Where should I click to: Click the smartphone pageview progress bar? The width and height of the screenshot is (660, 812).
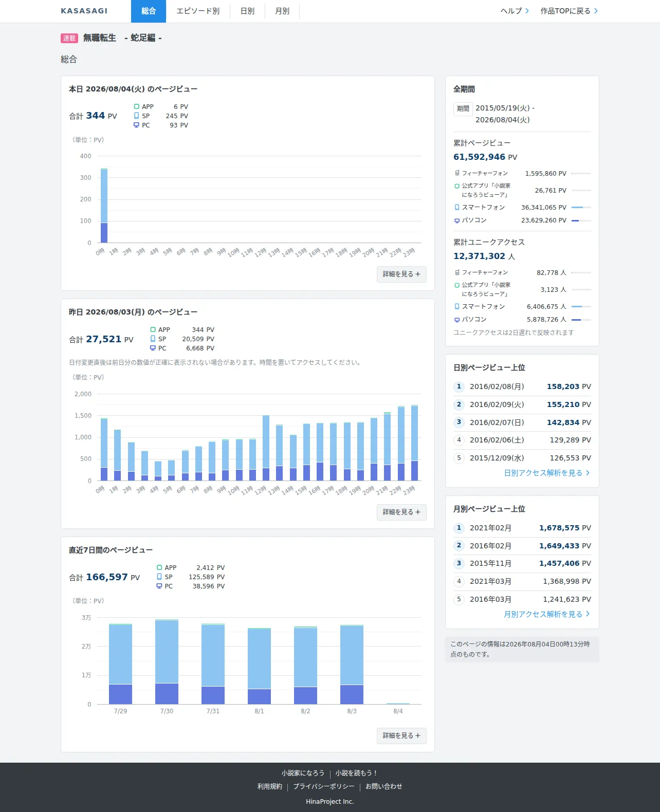(581, 208)
